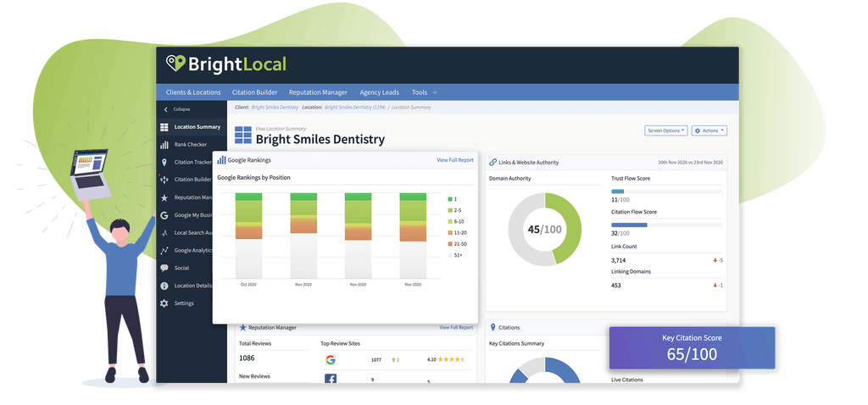868x405 pixels.
Task: Click the Links & Website Authority link icon
Action: pyautogui.click(x=492, y=163)
